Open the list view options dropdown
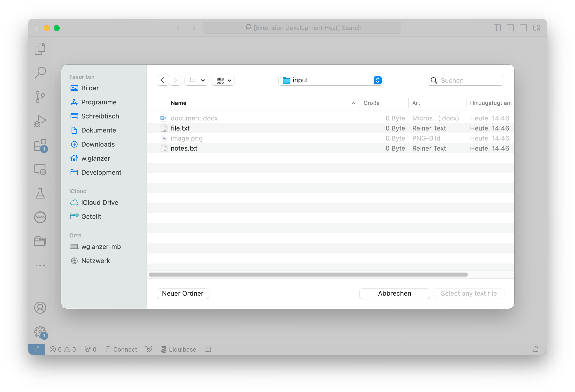575x392 pixels. coord(197,80)
